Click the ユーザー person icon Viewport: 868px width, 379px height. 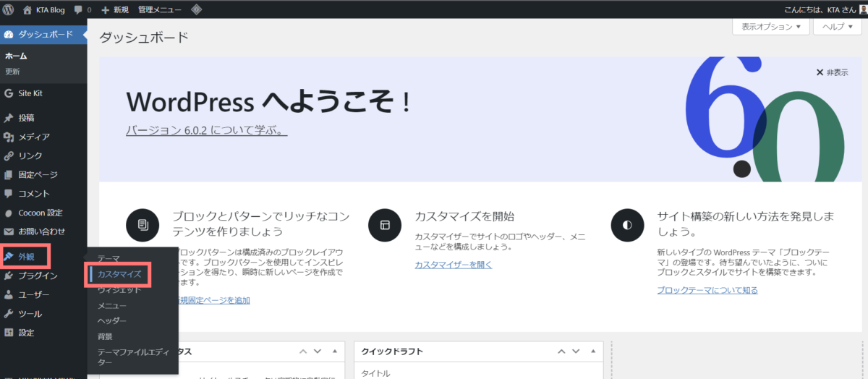pos(9,294)
